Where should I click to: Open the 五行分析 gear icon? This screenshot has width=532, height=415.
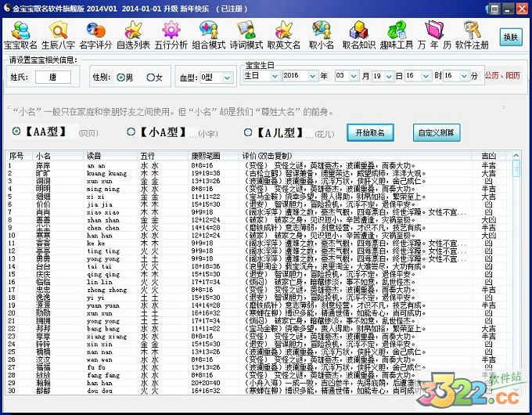tap(171, 35)
